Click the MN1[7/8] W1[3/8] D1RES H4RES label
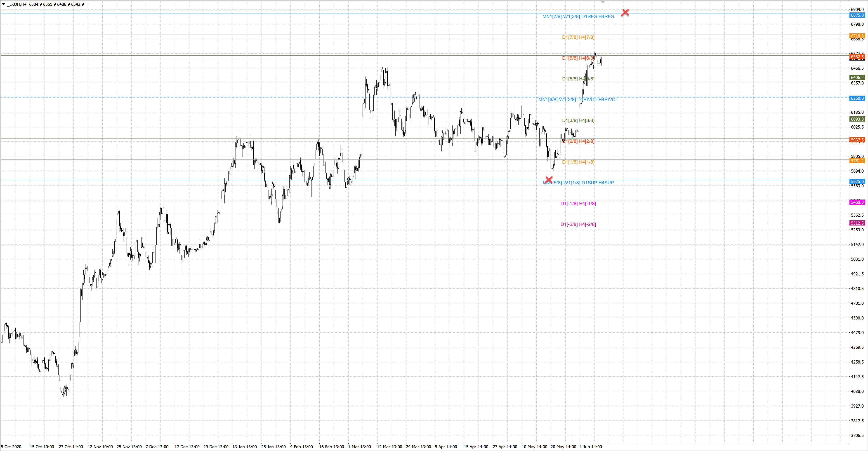 [578, 16]
